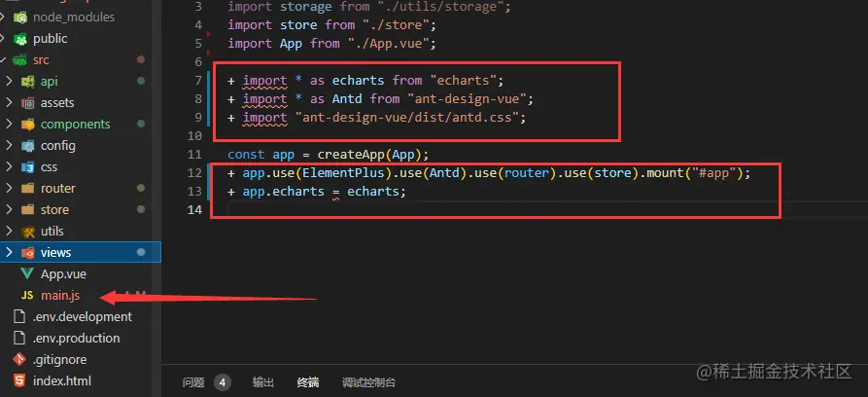The height and width of the screenshot is (397, 868).
Task: Open .env.development file
Action: 82,316
